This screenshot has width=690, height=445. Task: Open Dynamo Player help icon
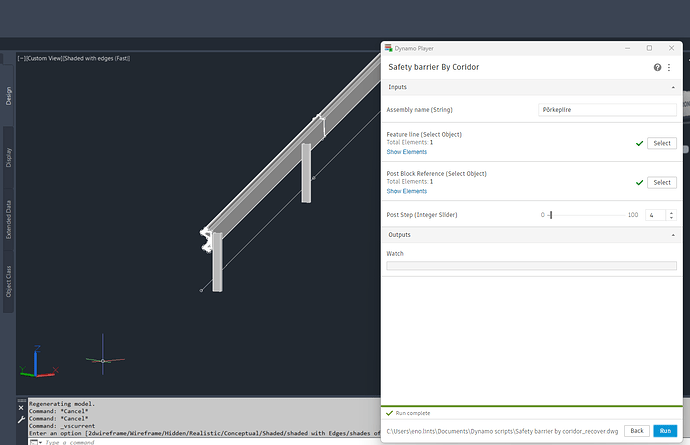[657, 67]
